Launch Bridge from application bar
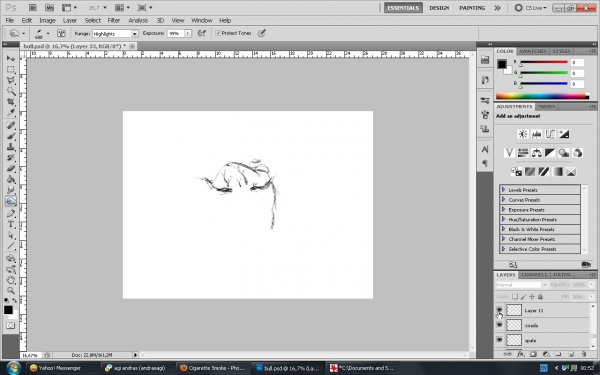This screenshot has width=600, height=375. pyautogui.click(x=33, y=8)
